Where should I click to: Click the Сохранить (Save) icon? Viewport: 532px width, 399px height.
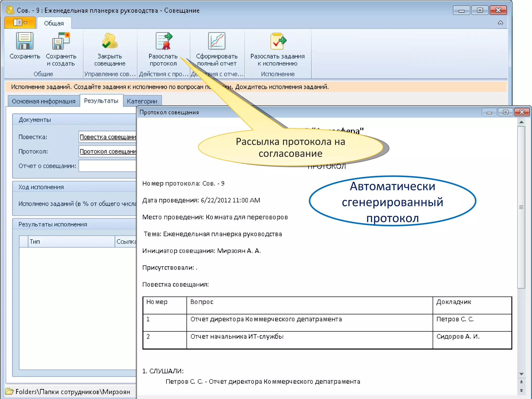[25, 41]
